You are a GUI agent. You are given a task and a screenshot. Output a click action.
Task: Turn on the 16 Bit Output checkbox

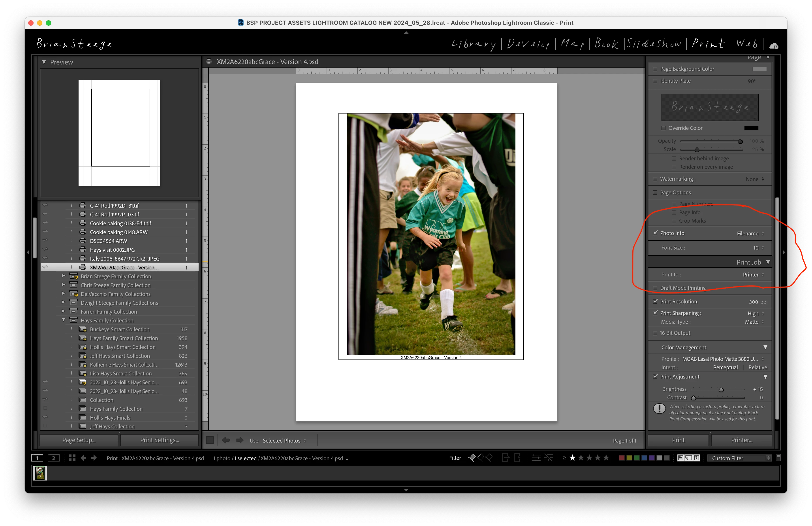pyautogui.click(x=655, y=333)
